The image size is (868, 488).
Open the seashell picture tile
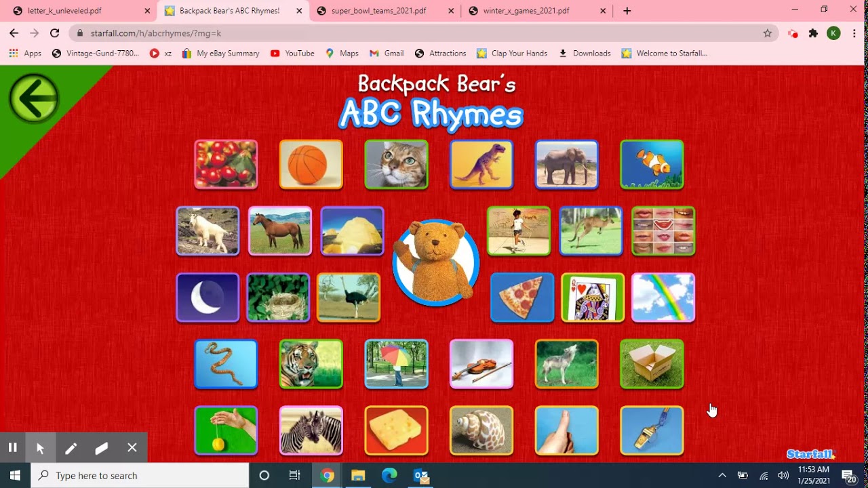tap(481, 430)
